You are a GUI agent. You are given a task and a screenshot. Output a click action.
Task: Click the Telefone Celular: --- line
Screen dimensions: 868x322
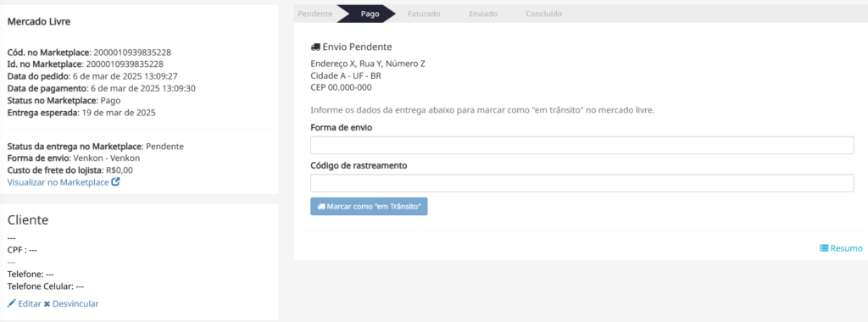pyautogui.click(x=46, y=286)
